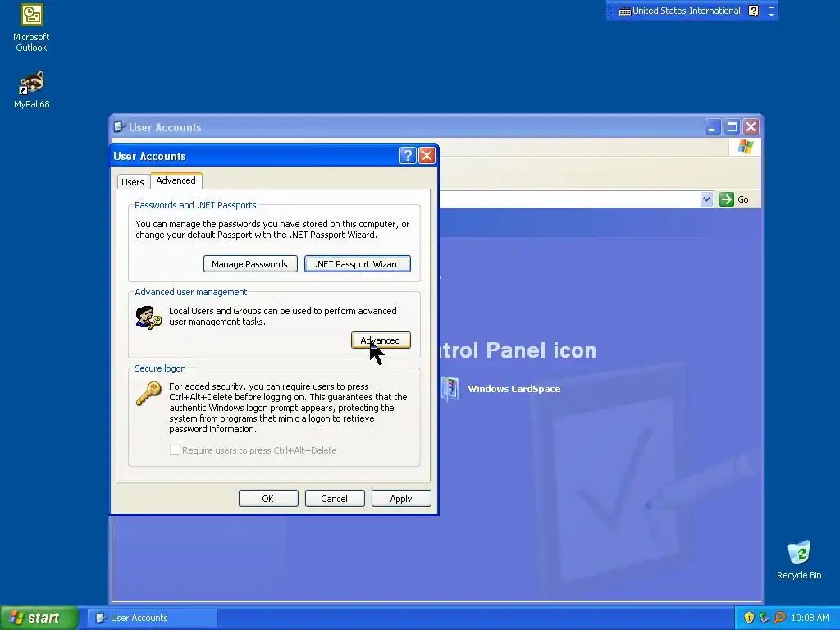
Task: Select the Advanced tab
Action: (x=176, y=180)
